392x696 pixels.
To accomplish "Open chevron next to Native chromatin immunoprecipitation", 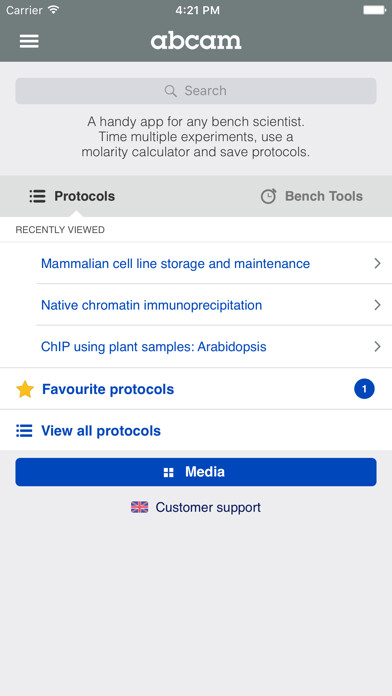I will click(x=377, y=305).
